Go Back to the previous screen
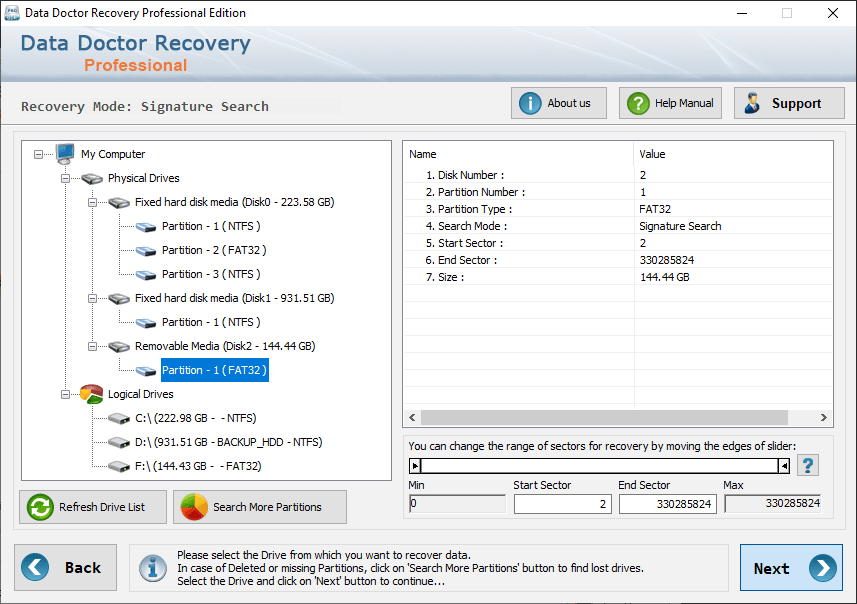Image resolution: width=857 pixels, height=604 pixels. click(66, 567)
